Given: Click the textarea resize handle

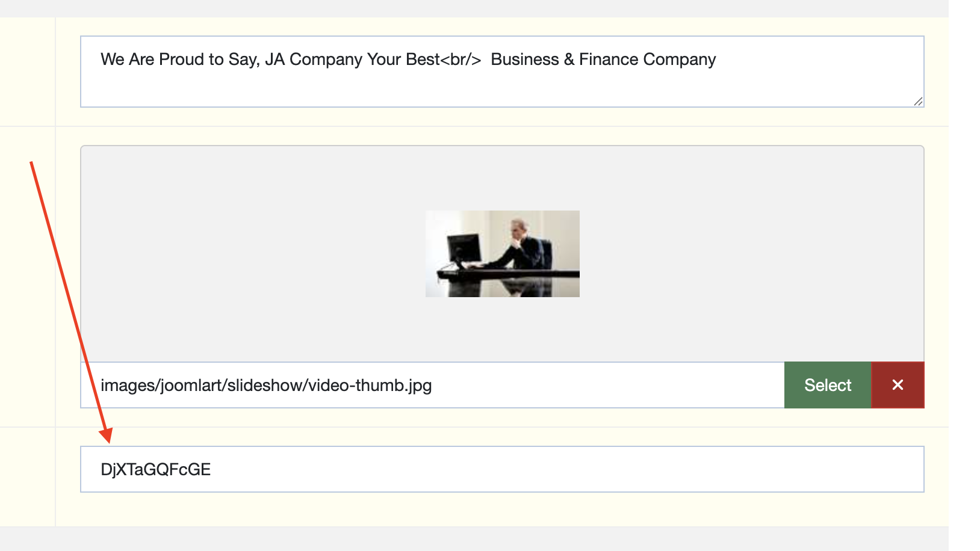Looking at the screenshot, I should [918, 102].
